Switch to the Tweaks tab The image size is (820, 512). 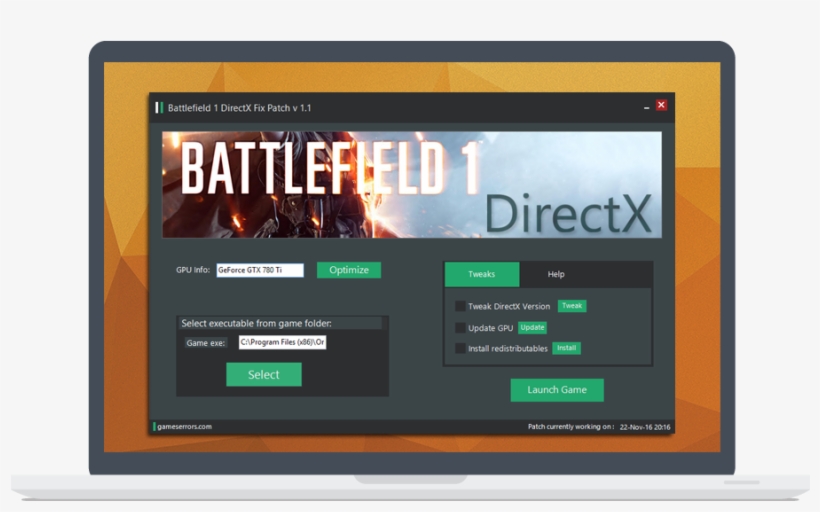pos(482,274)
